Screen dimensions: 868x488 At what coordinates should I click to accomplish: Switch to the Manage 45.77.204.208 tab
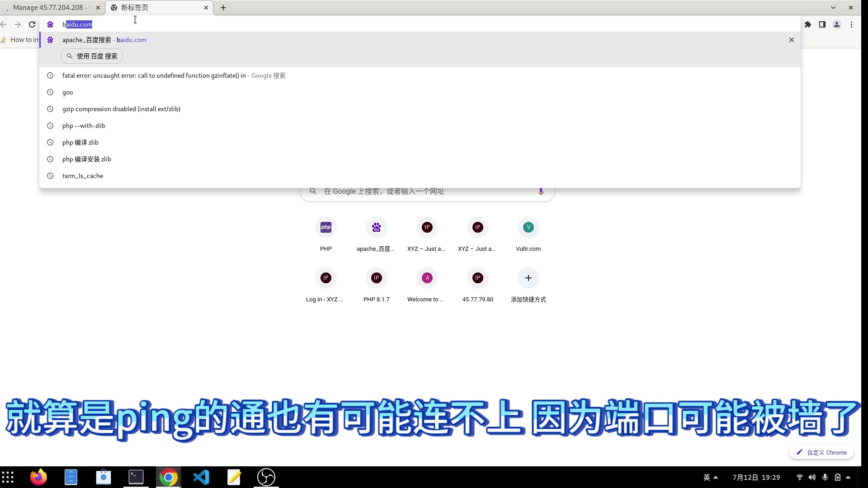point(50,7)
